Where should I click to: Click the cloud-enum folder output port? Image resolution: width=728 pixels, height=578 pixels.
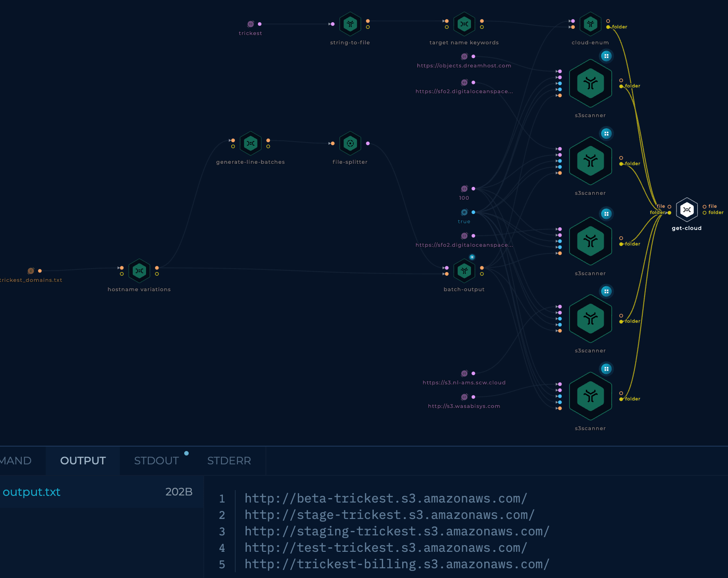click(608, 27)
